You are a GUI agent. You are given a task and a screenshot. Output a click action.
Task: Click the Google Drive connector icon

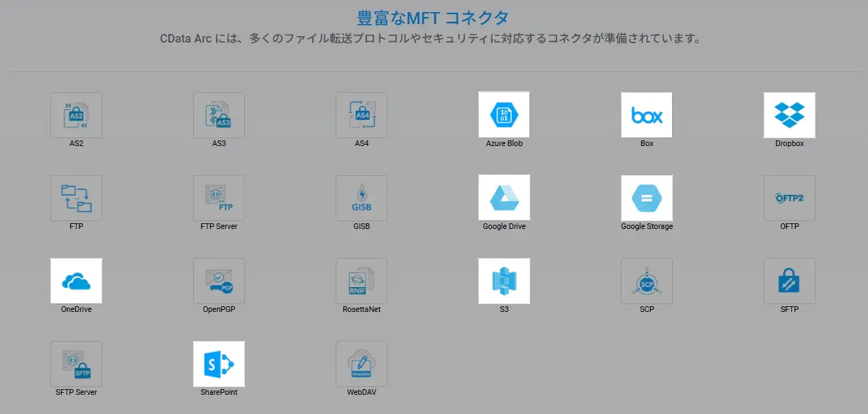504,198
